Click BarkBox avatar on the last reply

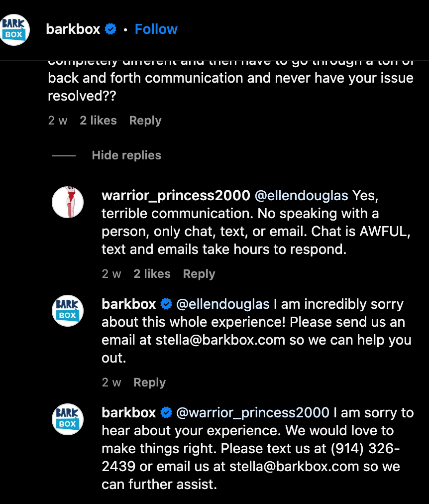click(x=68, y=419)
